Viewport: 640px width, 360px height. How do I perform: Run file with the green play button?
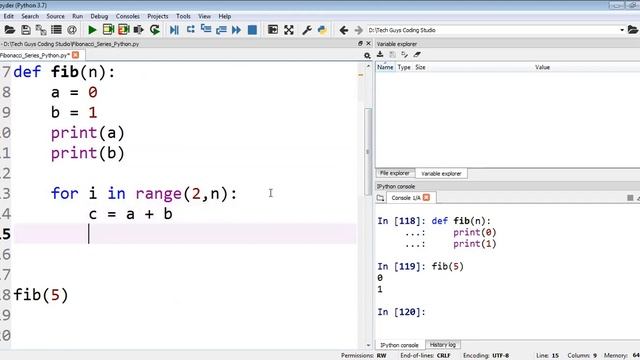pyautogui.click(x=92, y=30)
